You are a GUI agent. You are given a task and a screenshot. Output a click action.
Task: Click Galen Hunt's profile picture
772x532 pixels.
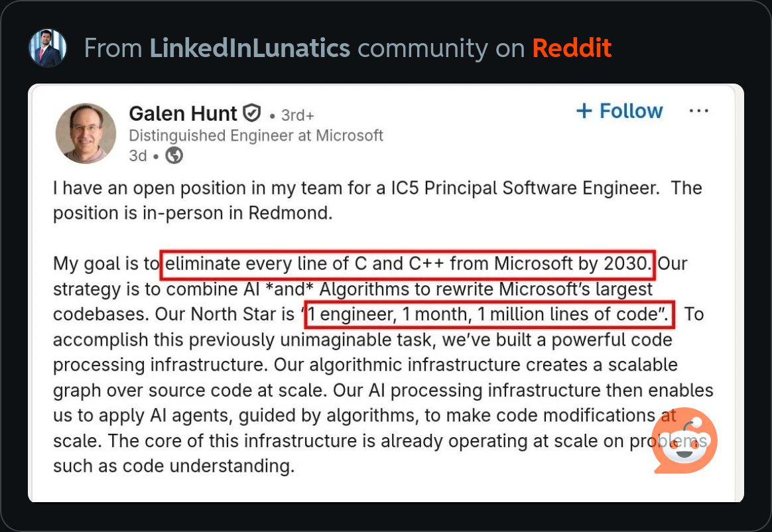(86, 133)
